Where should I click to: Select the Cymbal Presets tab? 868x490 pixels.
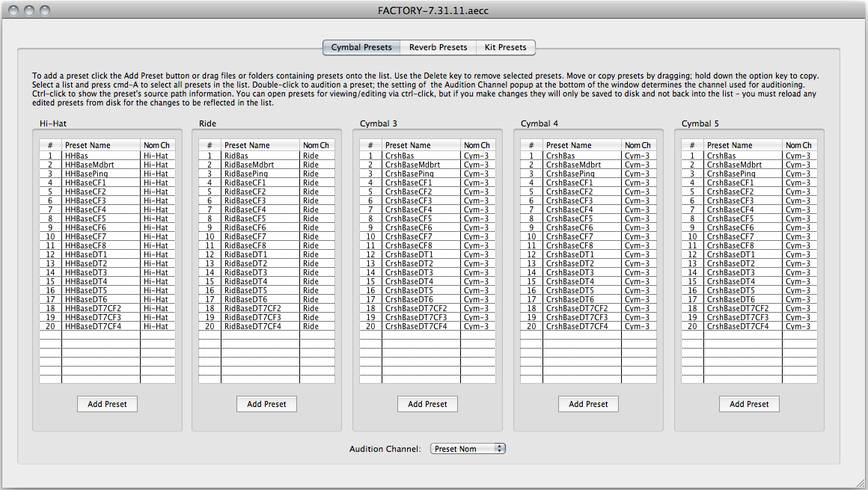361,47
